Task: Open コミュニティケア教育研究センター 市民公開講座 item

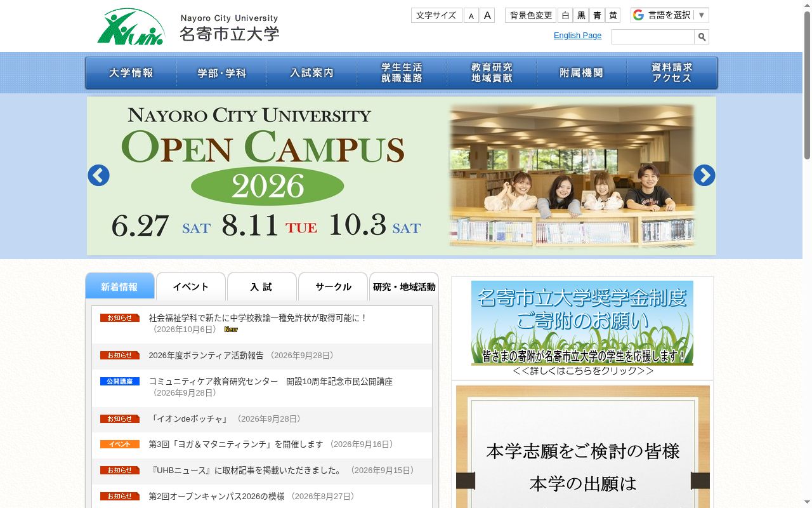Action: [271, 382]
